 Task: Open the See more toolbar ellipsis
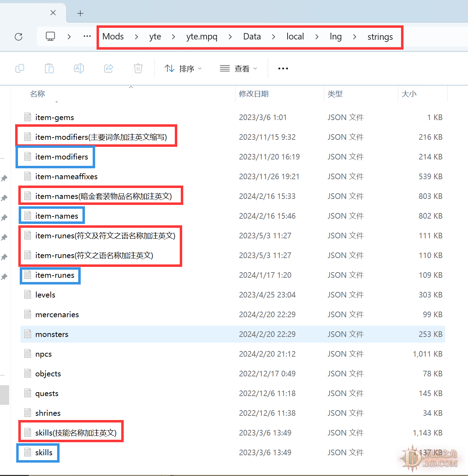coord(283,69)
